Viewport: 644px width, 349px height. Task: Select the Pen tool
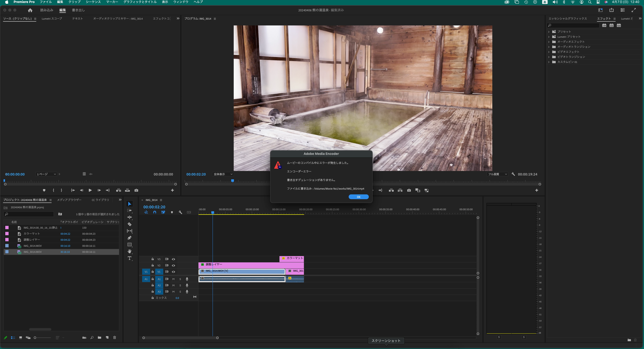coord(130,238)
